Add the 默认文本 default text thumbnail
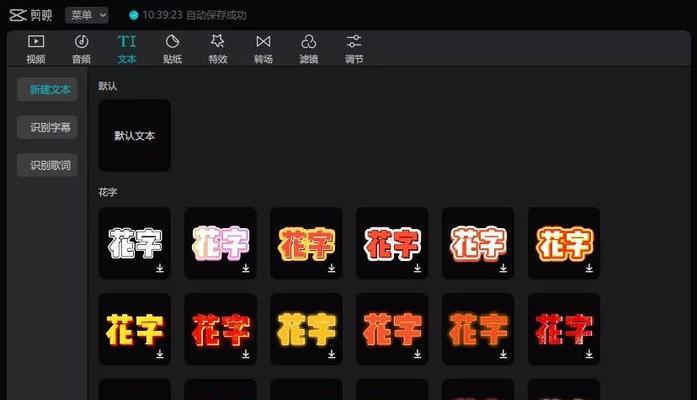Viewport: 697px width, 400px height. tap(135, 135)
